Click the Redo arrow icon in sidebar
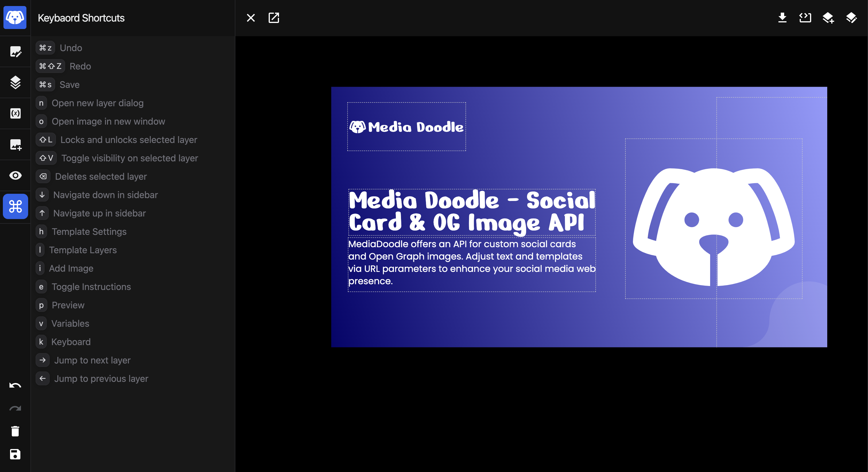 point(15,408)
